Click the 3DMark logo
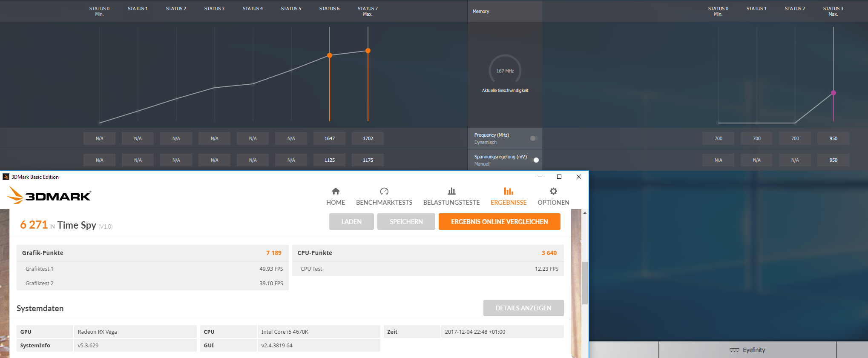This screenshot has width=868, height=358. (49, 195)
